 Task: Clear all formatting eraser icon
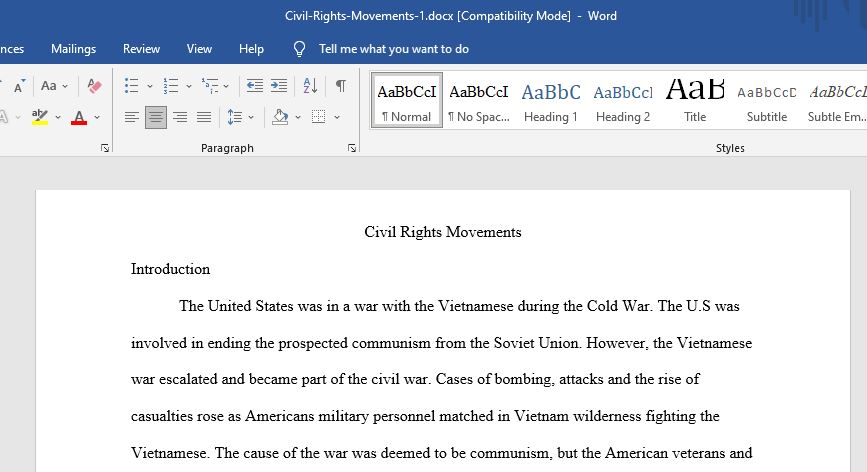(x=94, y=86)
